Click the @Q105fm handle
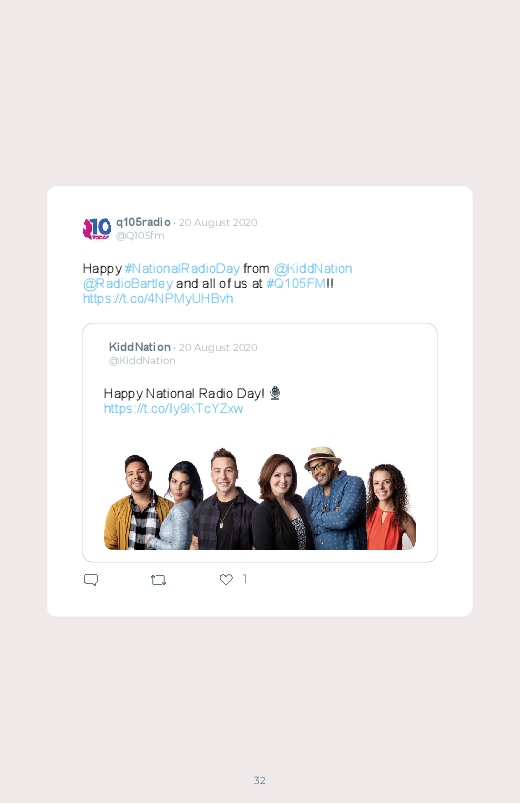The width and height of the screenshot is (520, 803). pyautogui.click(x=140, y=236)
